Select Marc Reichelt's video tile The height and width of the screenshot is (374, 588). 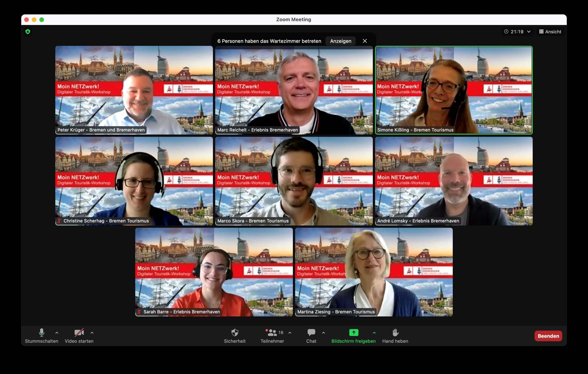click(x=294, y=90)
